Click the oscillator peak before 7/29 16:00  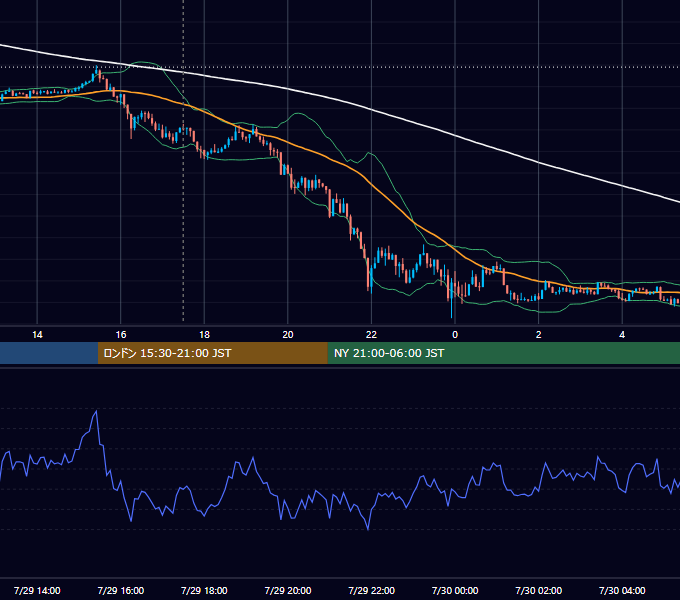(96, 411)
